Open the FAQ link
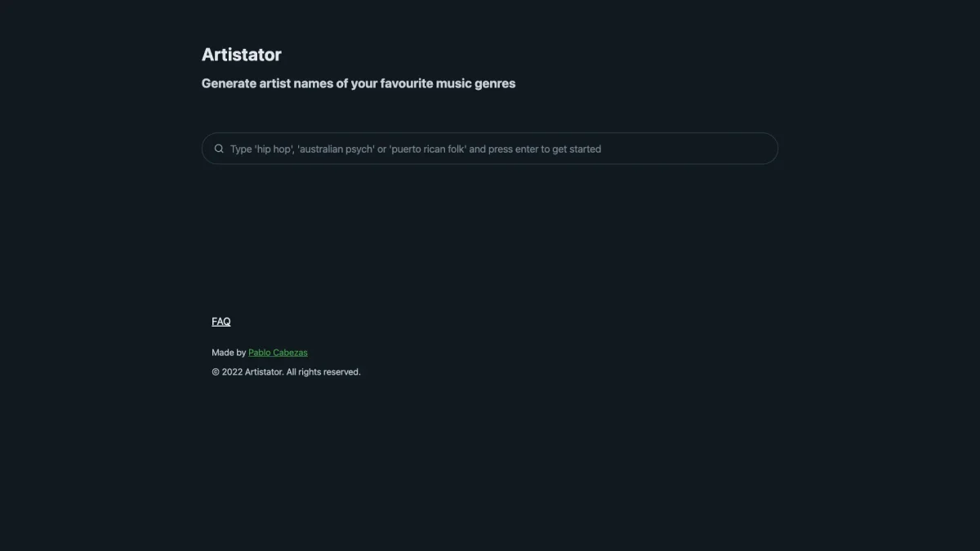This screenshot has height=551, width=980. point(221,322)
